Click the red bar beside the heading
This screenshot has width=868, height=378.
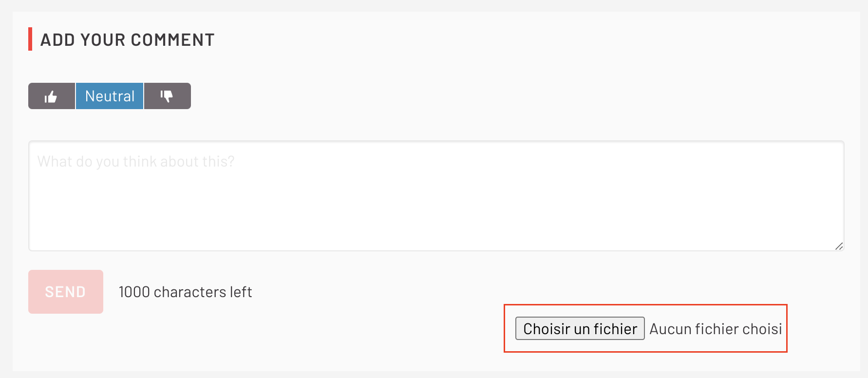30,39
